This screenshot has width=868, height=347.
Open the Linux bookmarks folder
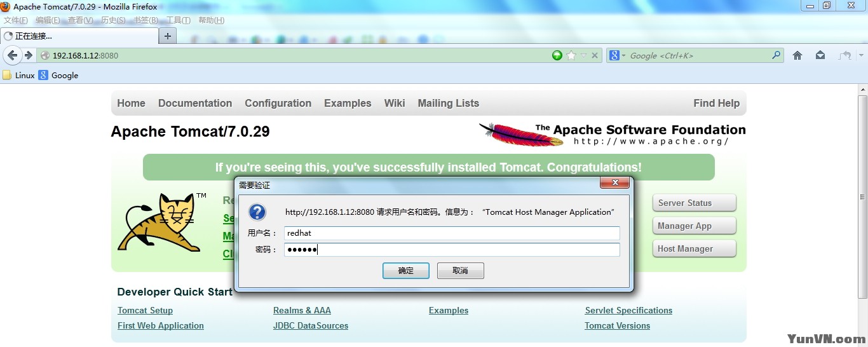click(18, 75)
